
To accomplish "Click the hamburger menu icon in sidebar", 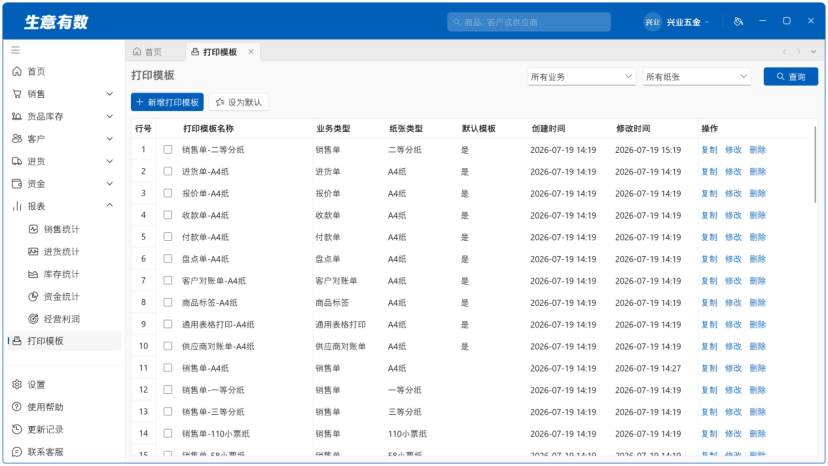I will click(15, 50).
